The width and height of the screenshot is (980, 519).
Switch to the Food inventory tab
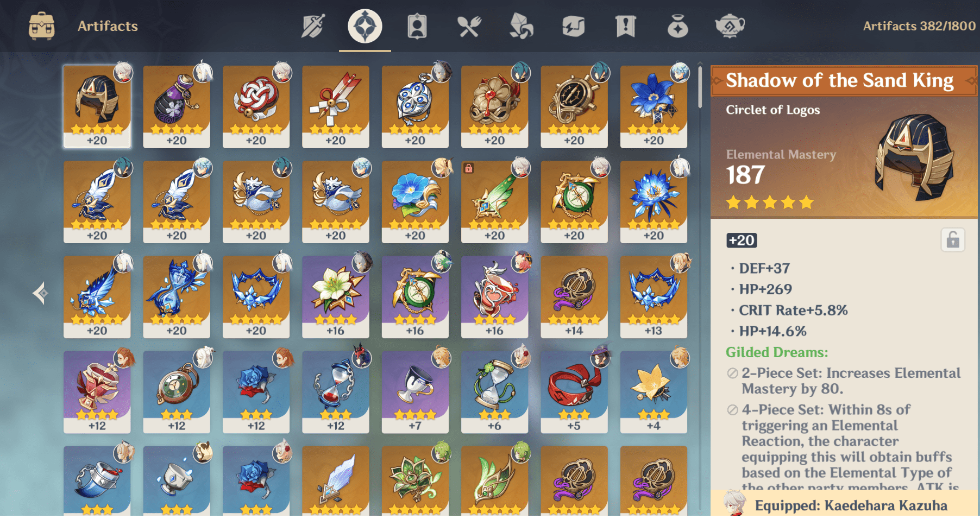pos(469,26)
